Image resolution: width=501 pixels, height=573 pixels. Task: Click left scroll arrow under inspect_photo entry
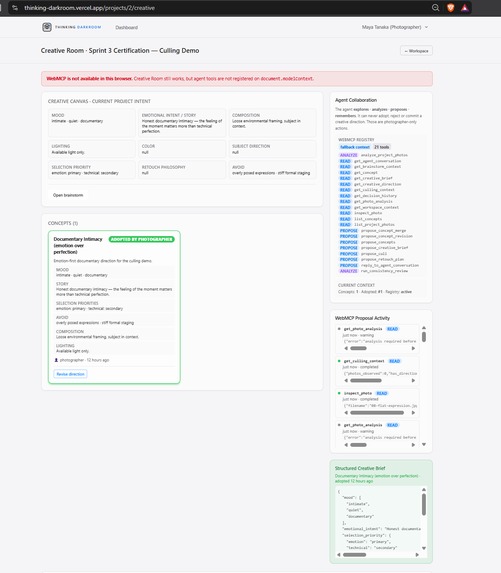click(346, 413)
